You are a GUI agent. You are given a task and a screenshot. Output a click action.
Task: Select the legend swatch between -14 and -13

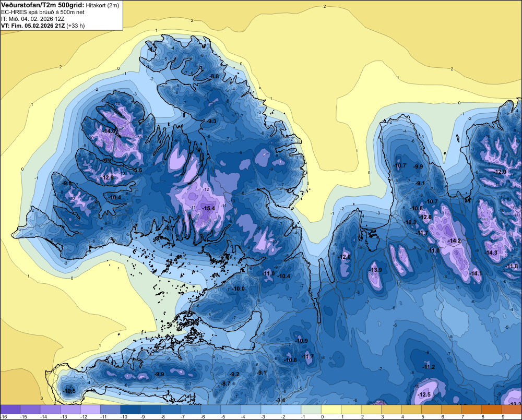50,410
